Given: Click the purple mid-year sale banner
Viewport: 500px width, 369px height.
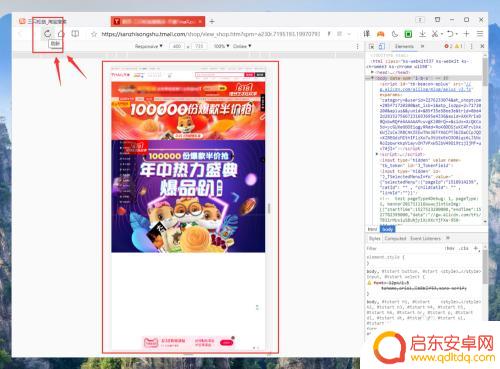Looking at the screenshot, I should (188, 196).
